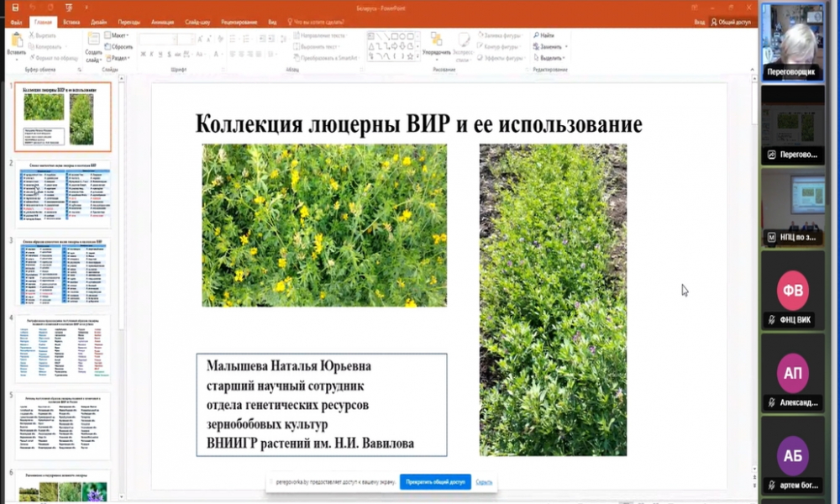The height and width of the screenshot is (504, 840).
Task: Click the Скрыть (Hide) link in sharing bar
Action: tap(484, 482)
